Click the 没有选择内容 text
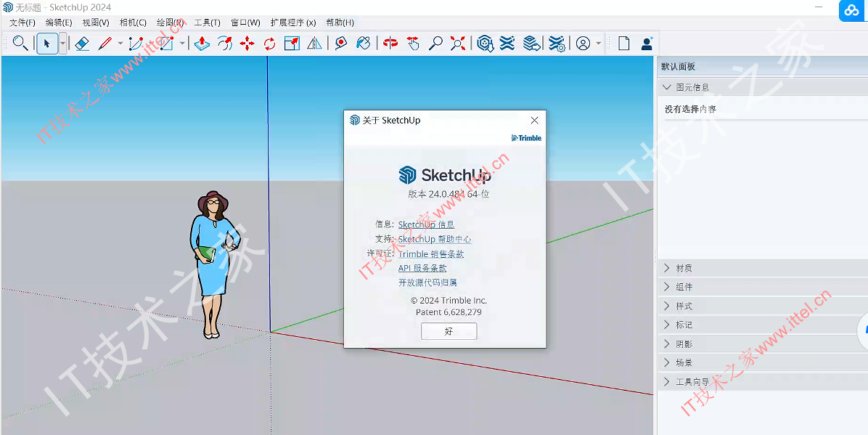The height and width of the screenshot is (435, 868). [690, 109]
